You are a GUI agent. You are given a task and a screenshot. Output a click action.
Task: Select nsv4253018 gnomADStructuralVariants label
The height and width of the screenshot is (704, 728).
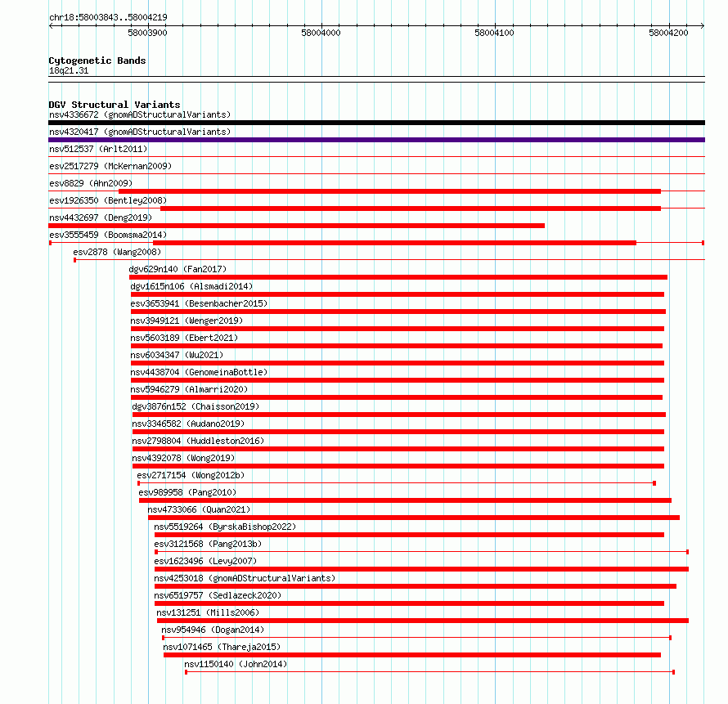(245, 578)
